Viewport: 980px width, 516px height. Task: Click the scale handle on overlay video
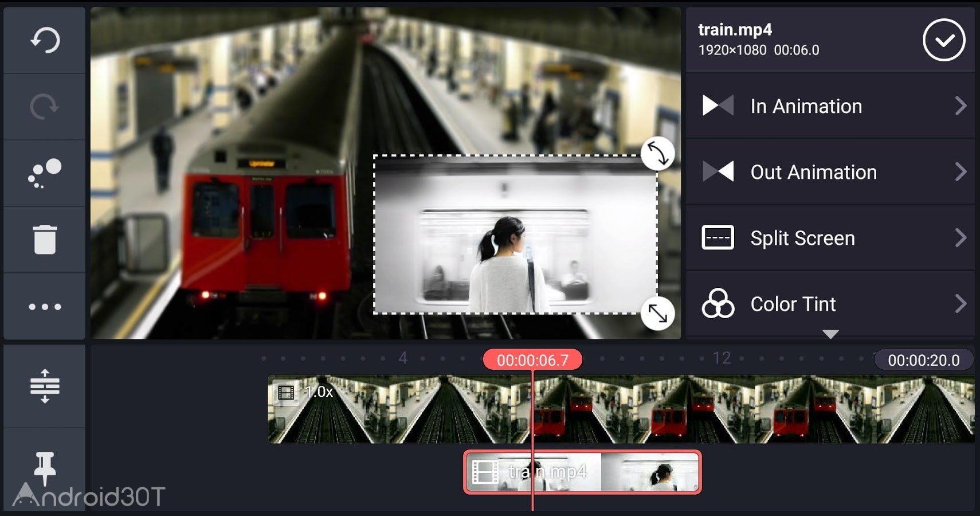point(657,314)
